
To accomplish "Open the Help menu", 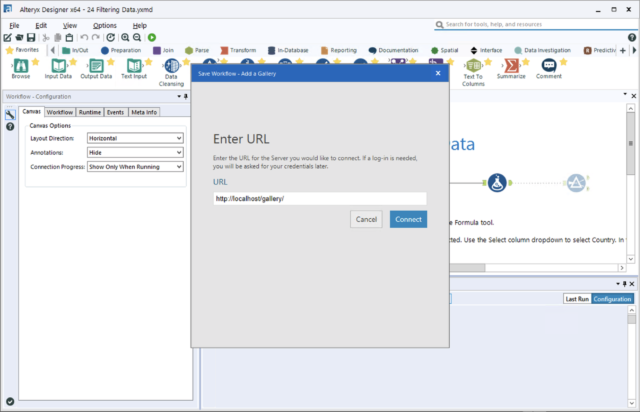I will [140, 25].
